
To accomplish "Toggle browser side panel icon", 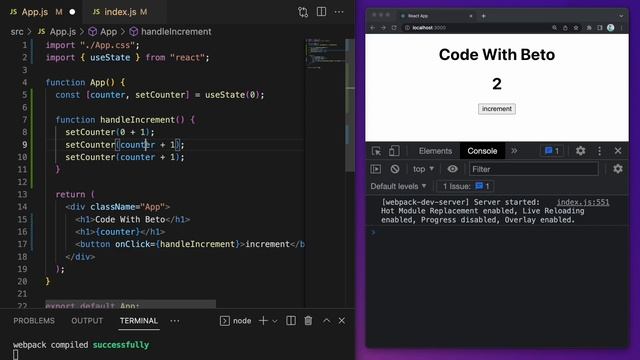I will click(600, 28).
